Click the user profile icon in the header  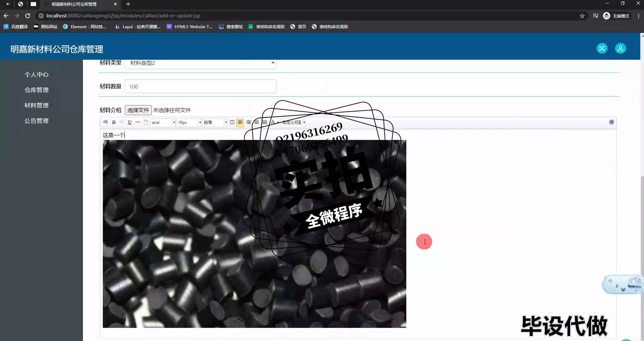(621, 48)
